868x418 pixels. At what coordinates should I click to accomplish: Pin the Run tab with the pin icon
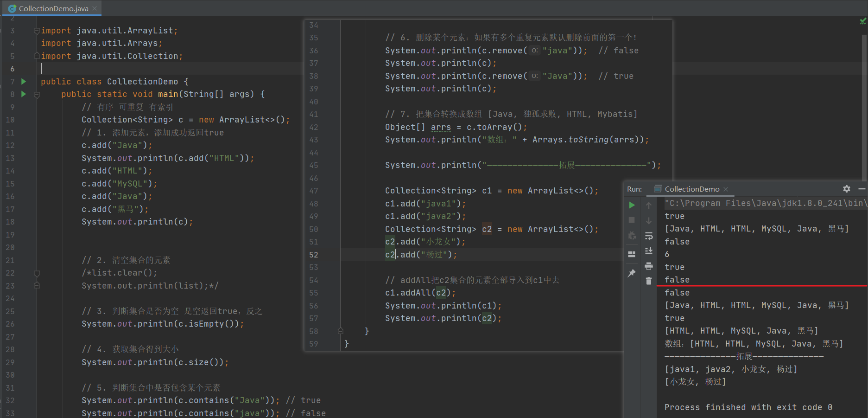tap(632, 273)
